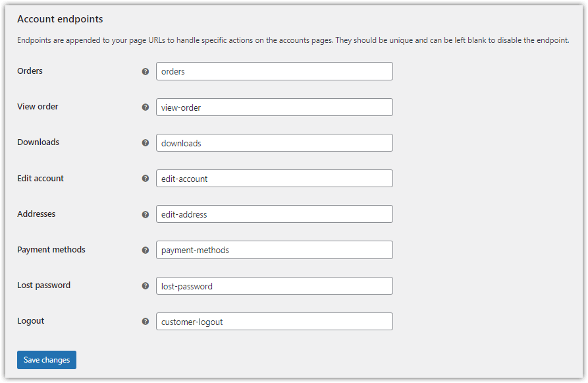588x383 pixels.
Task: Click the Edit account help tooltip icon
Action: coord(146,179)
